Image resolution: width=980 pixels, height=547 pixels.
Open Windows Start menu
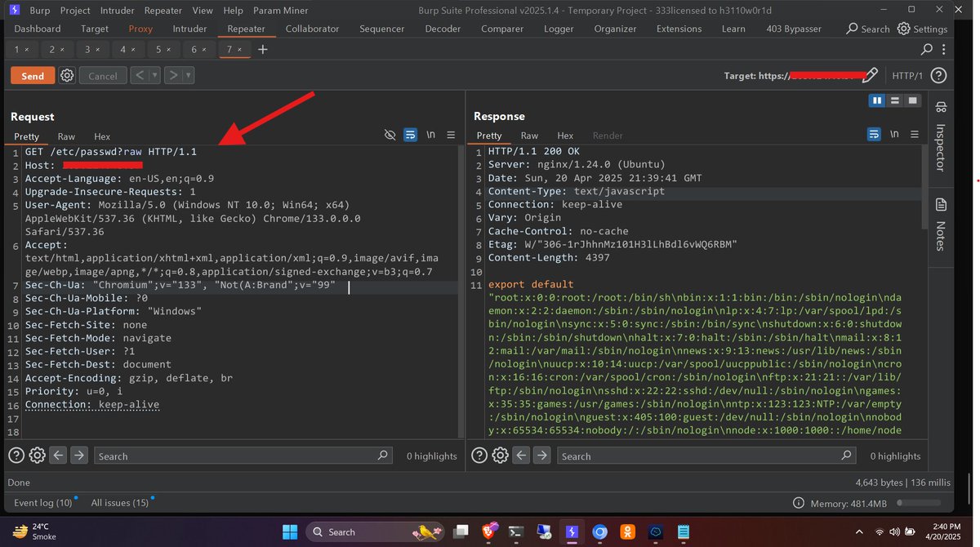click(x=290, y=532)
